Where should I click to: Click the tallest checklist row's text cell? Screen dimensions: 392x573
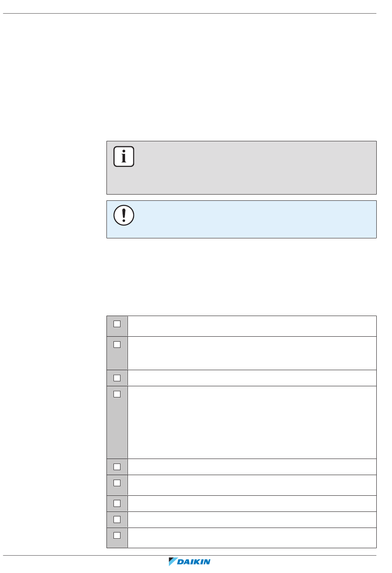pyautogui.click(x=252, y=422)
